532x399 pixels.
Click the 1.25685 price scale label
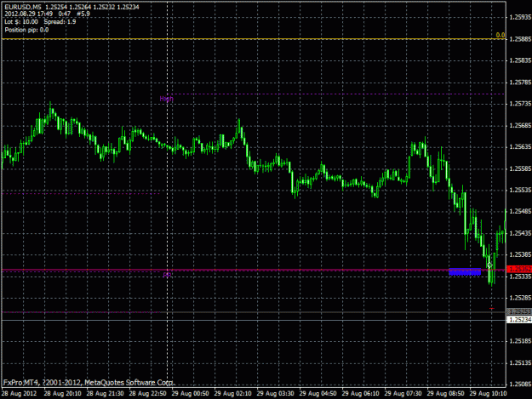point(520,125)
